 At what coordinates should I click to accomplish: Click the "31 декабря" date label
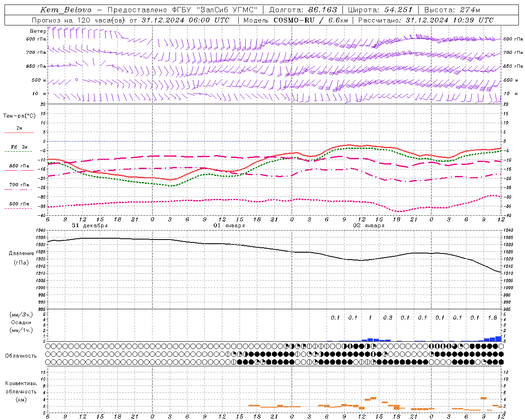(x=90, y=226)
